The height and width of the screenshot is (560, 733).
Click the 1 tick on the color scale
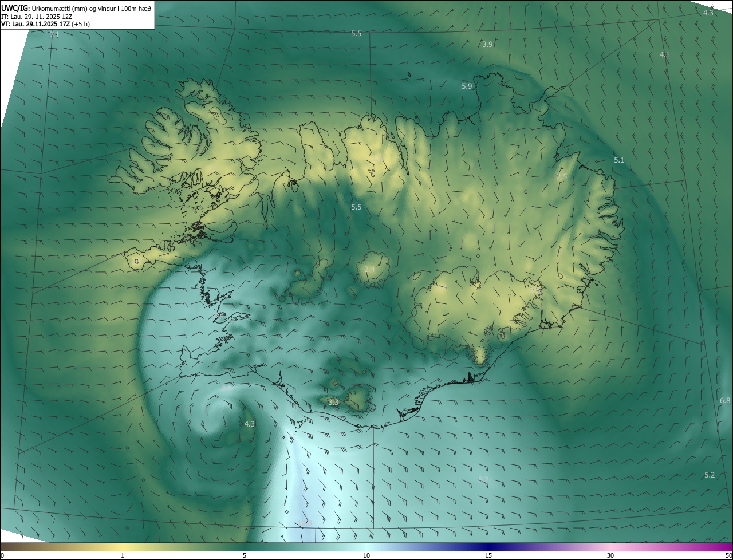coord(123,555)
